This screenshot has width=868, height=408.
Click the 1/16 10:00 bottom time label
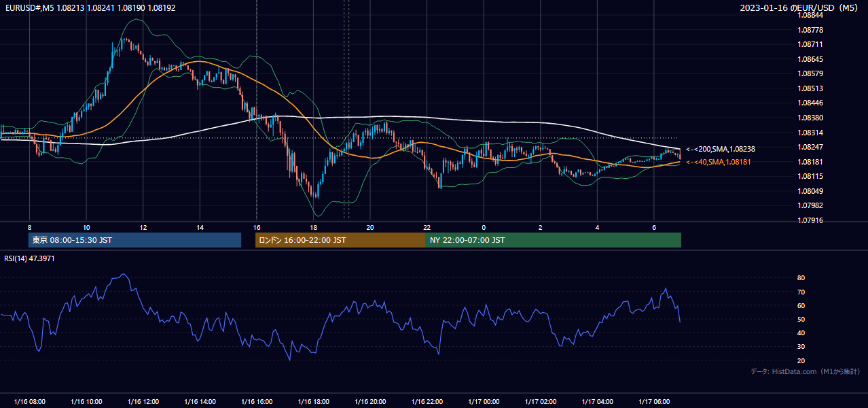(x=86, y=402)
